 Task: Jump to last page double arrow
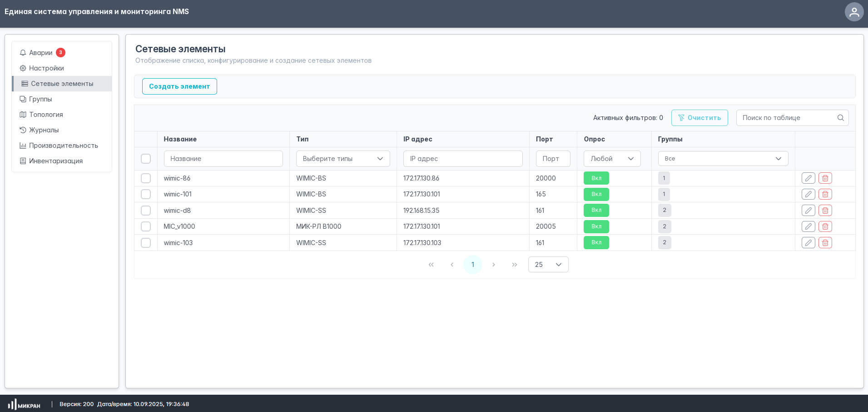click(514, 265)
